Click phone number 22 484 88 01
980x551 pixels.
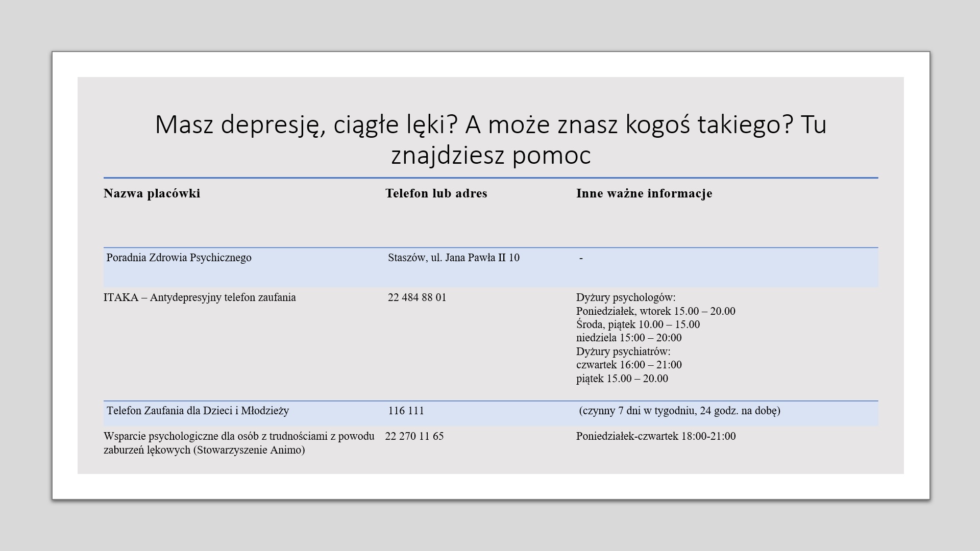tap(417, 297)
